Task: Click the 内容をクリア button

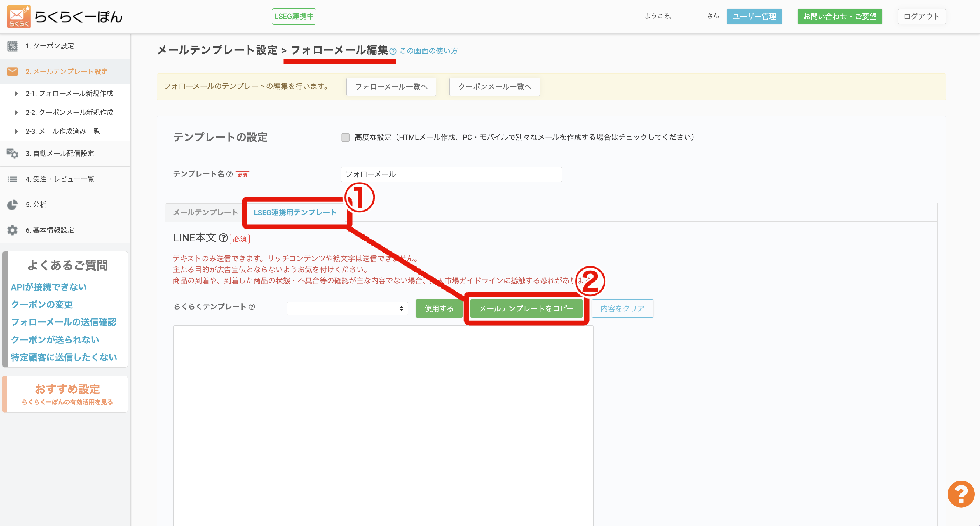Action: [x=622, y=308]
